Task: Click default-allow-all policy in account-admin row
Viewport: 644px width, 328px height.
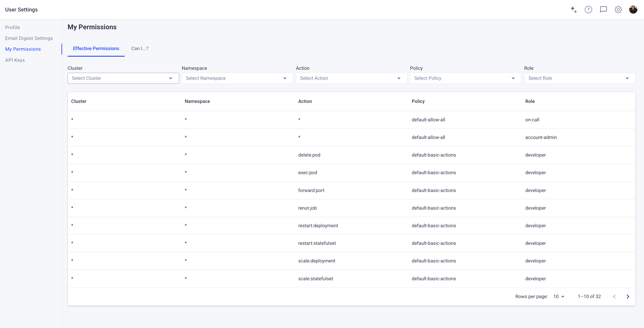Action: pyautogui.click(x=428, y=137)
